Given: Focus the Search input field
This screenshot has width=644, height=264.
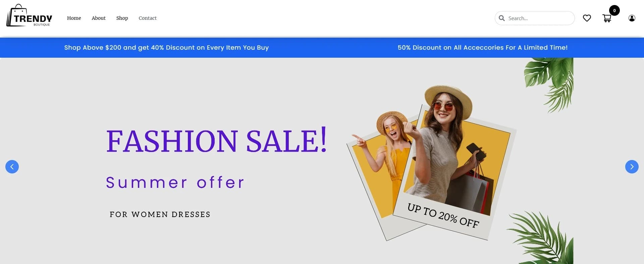Looking at the screenshot, I should (535, 18).
